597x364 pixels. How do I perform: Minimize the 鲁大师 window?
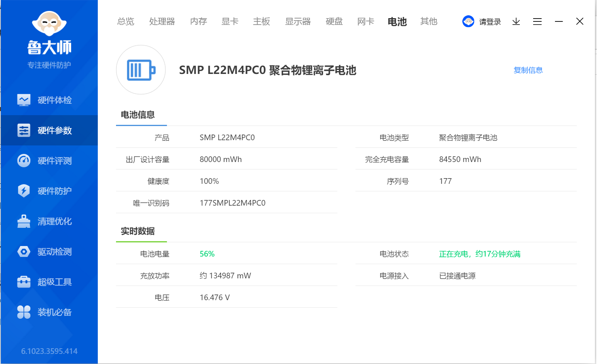559,21
